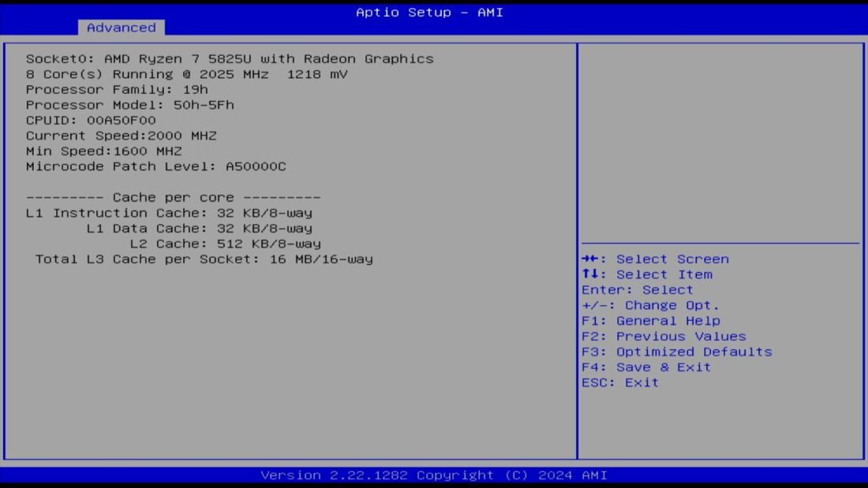Select the Processor Family: 19h row

click(x=117, y=90)
